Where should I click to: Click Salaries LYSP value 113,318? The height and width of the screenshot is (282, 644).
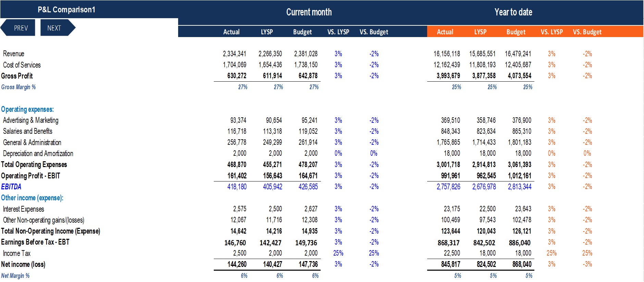coord(272,131)
